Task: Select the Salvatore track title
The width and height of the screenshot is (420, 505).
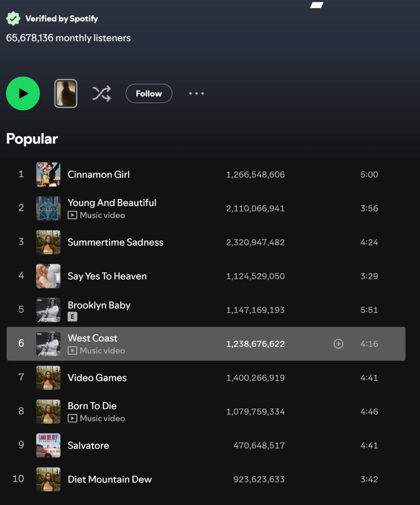Action: 88,445
